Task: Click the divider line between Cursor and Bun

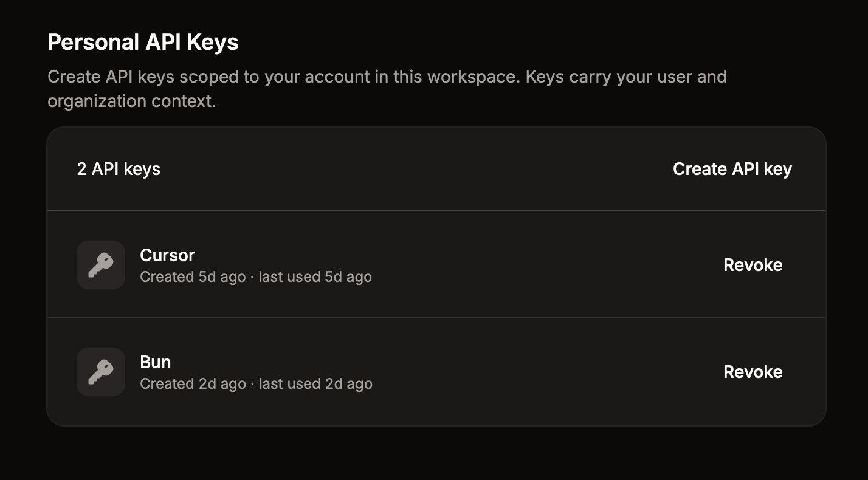Action: 436,318
